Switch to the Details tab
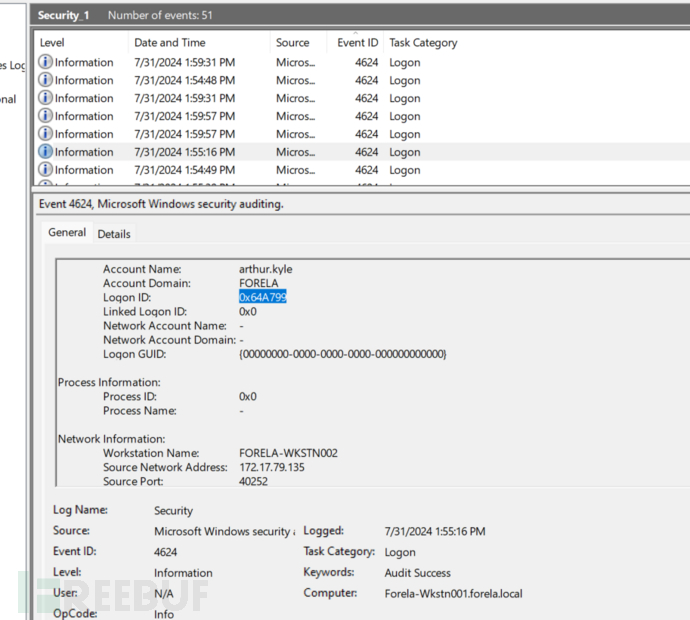690x620 pixels. pos(114,234)
